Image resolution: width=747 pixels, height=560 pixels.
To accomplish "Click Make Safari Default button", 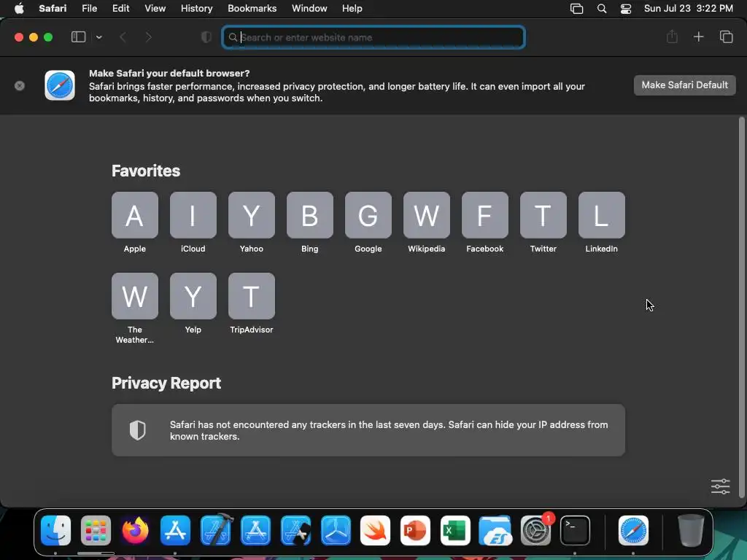I will coord(684,85).
